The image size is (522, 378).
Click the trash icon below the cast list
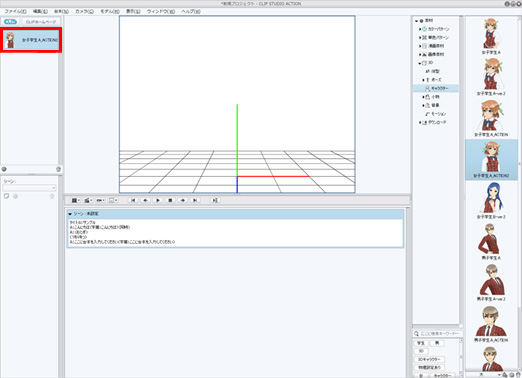58,169
